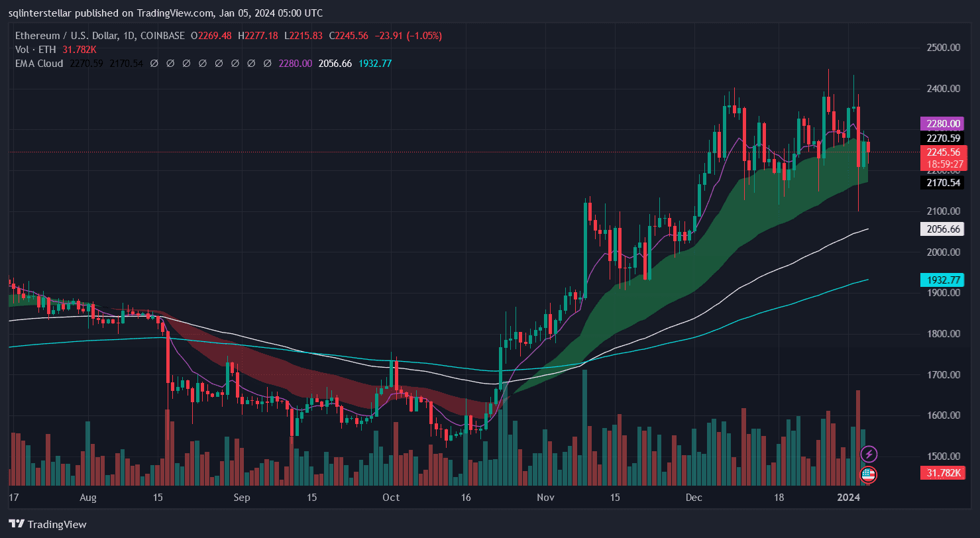Click the Sep label on the time axis
Image resolution: width=980 pixels, height=538 pixels.
(242, 497)
